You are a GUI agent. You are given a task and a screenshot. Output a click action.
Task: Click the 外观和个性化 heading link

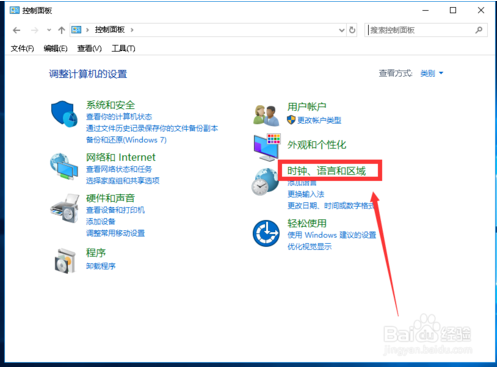pos(317,145)
